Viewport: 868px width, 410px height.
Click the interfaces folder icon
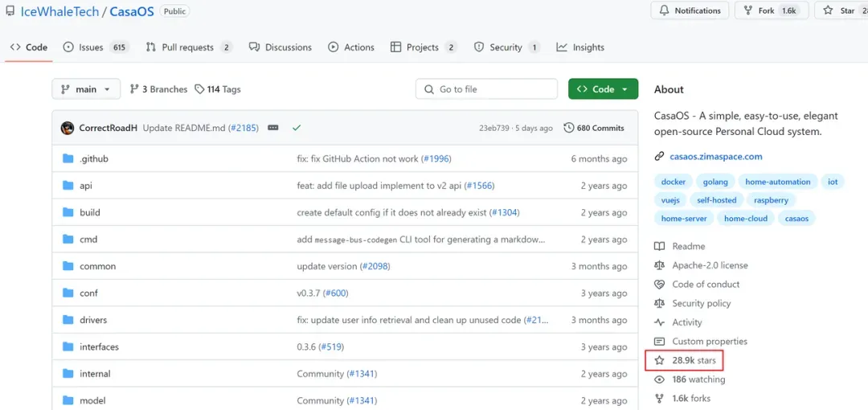click(x=68, y=346)
